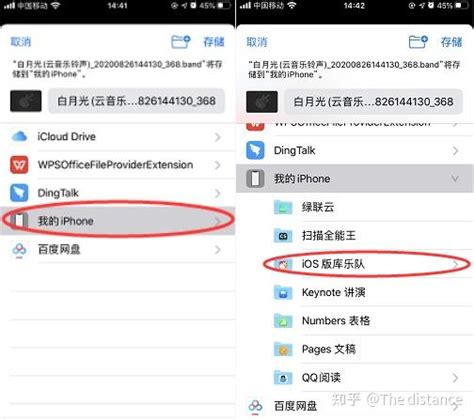Viewport: 474px width, 420px height.
Task: Open the Numbers 表格 folder
Action: (x=355, y=321)
